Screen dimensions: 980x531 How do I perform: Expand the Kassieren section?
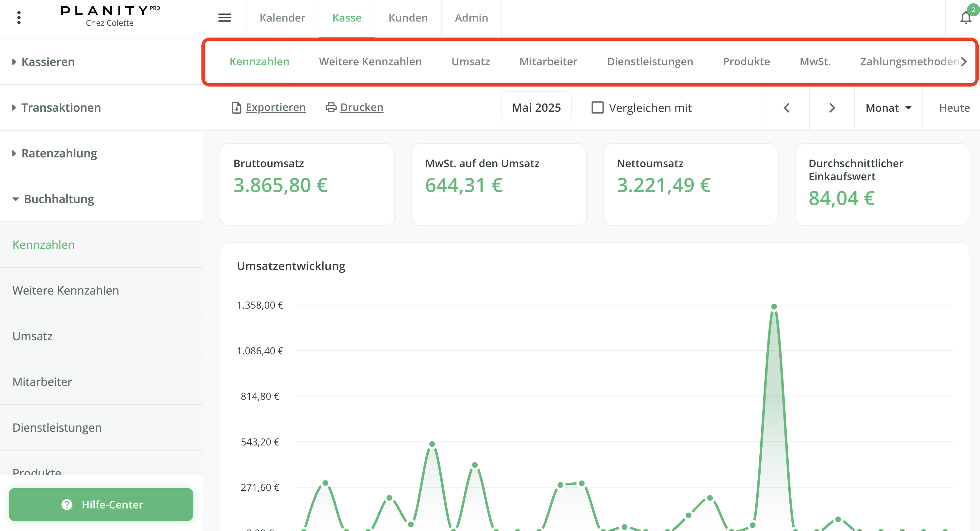click(x=101, y=62)
